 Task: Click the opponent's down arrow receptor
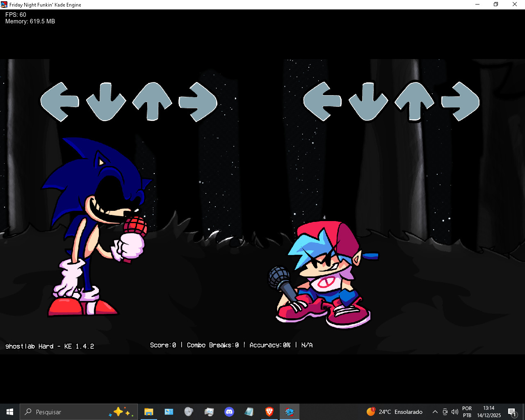coord(106,102)
